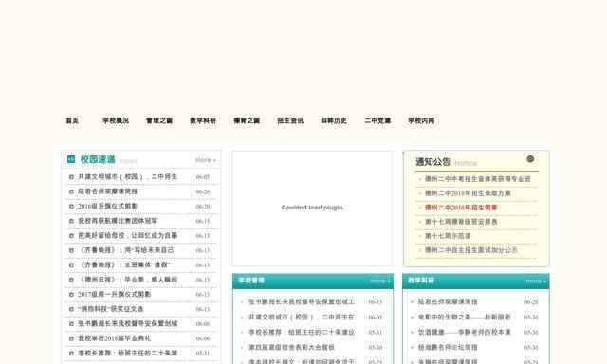Image resolution: width=607 pixels, height=364 pixels.
Task: Open 《齐鲁晚报》 article about 写给未来自己
Action: [126, 250]
